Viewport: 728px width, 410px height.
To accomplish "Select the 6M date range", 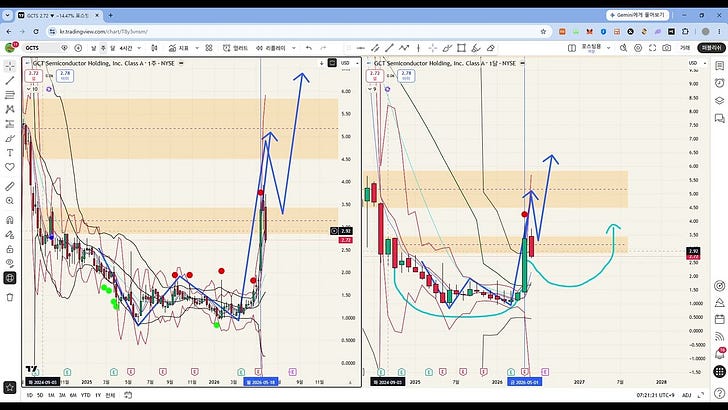I will [x=73, y=395].
